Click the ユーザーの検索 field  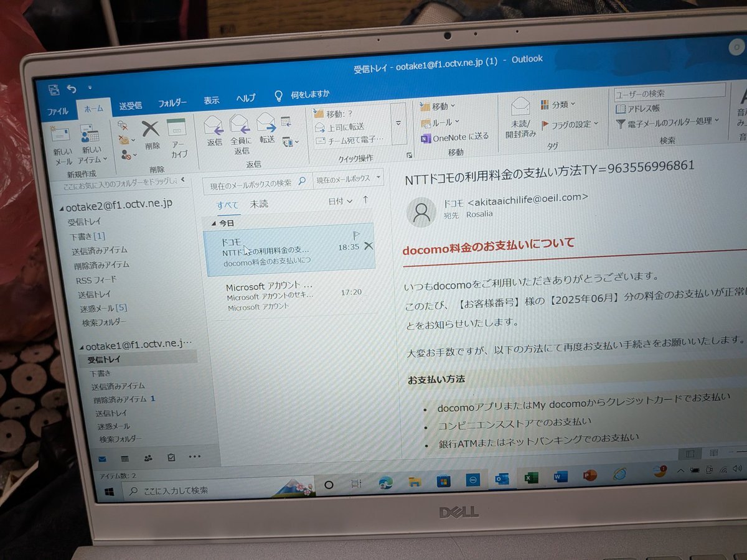click(x=670, y=93)
